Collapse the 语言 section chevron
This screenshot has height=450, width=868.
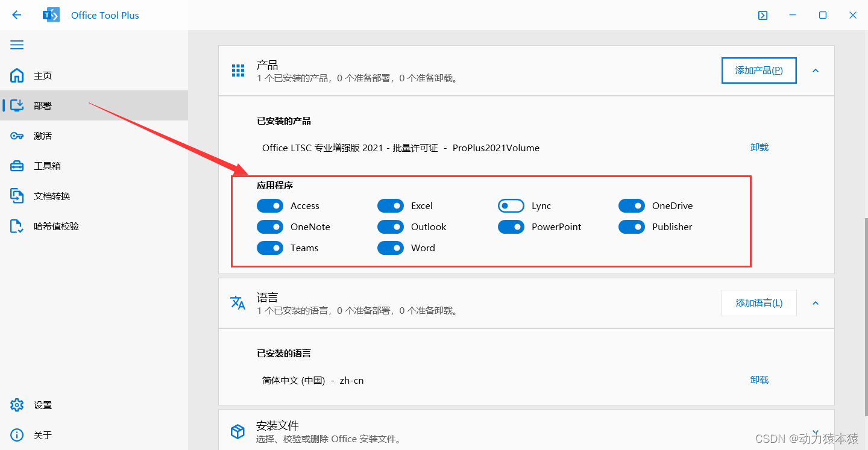point(816,303)
